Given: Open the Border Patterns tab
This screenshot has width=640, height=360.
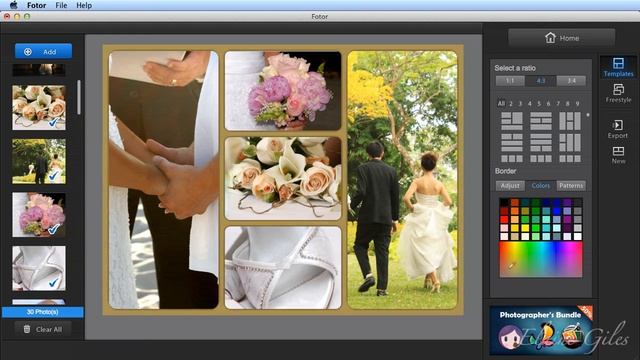Looking at the screenshot, I should click(x=571, y=185).
